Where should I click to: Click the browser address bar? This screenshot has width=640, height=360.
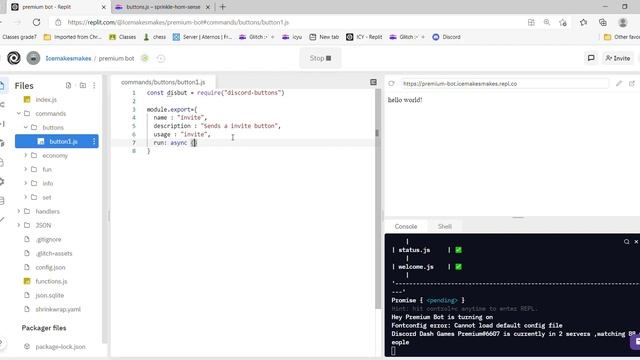pyautogui.click(x=286, y=22)
